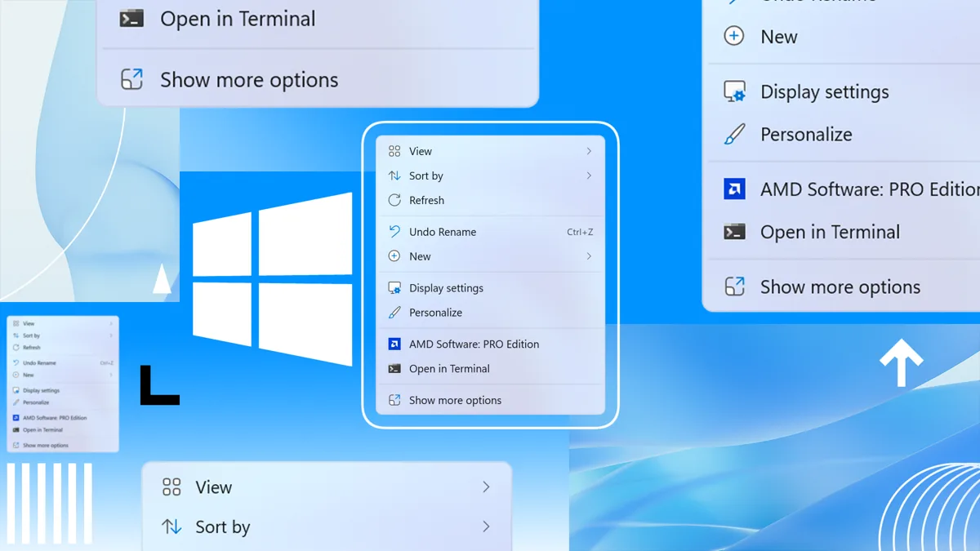Click the large Display settings label in the top-right crop
Viewport: 980px width, 551px height.
pos(825,92)
